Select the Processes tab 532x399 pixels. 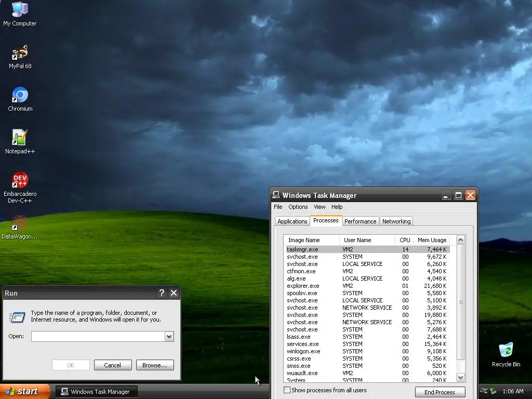(326, 220)
